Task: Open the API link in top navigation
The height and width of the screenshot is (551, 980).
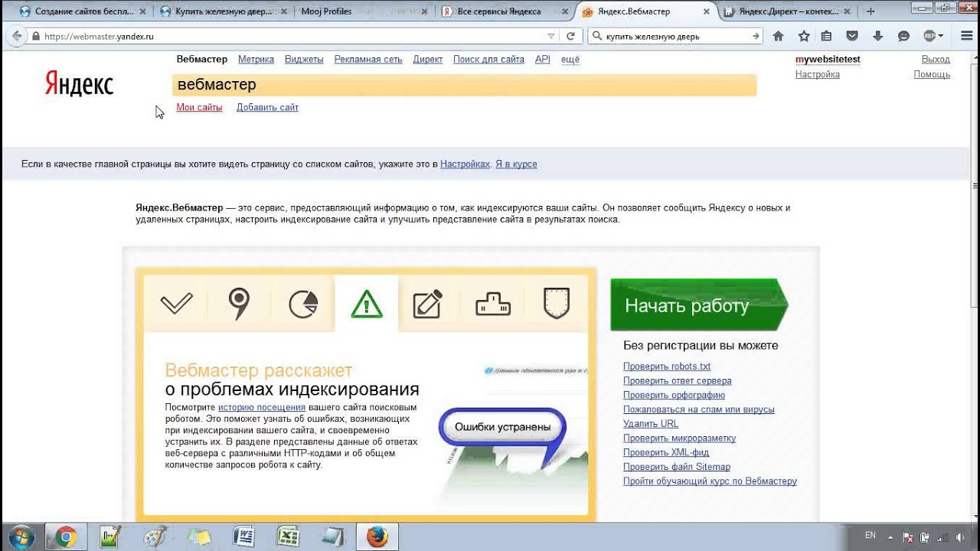Action: [x=542, y=59]
